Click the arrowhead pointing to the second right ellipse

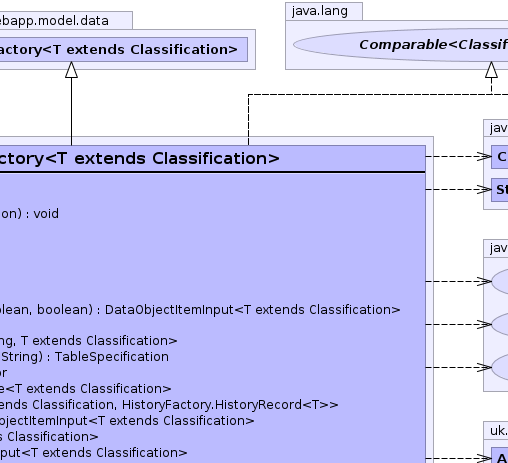pos(484,324)
